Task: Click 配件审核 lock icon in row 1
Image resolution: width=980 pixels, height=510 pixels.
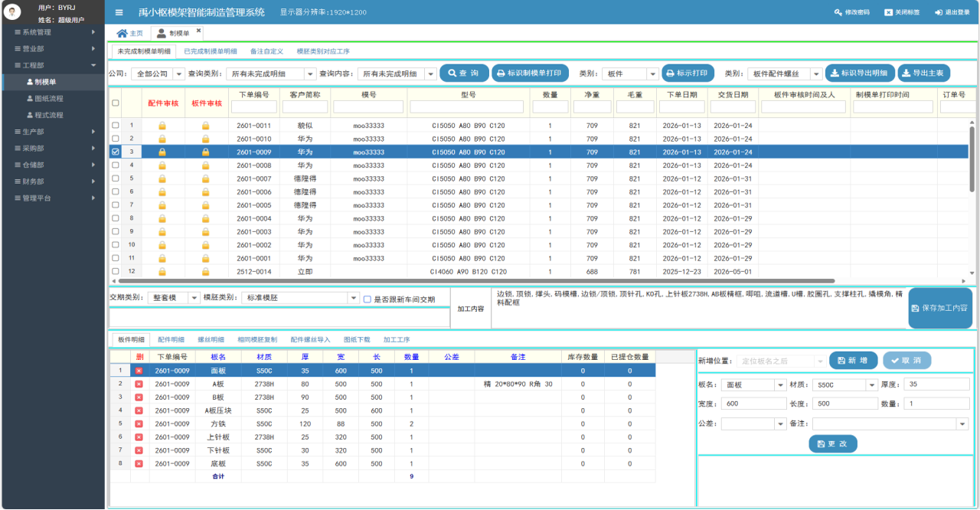Action: coord(162,126)
